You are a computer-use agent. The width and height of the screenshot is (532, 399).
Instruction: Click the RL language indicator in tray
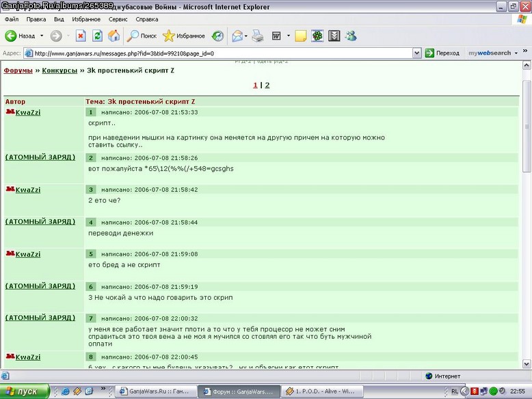click(455, 391)
